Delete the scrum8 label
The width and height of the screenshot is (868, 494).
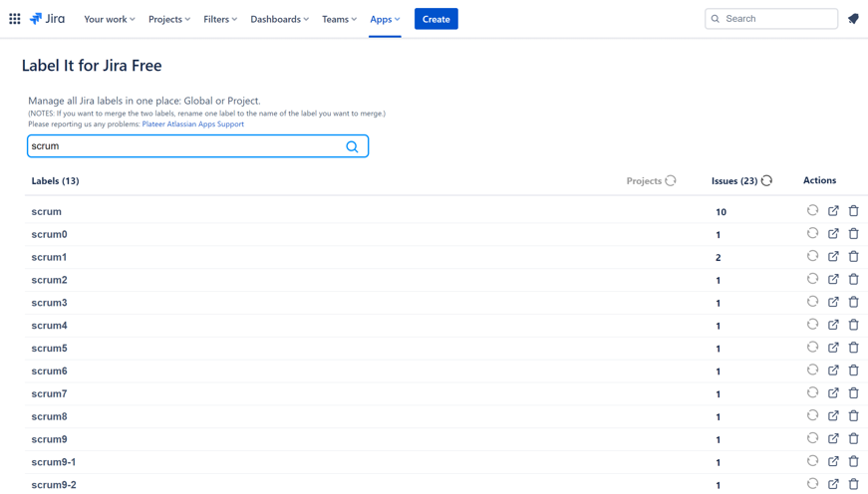(854, 415)
